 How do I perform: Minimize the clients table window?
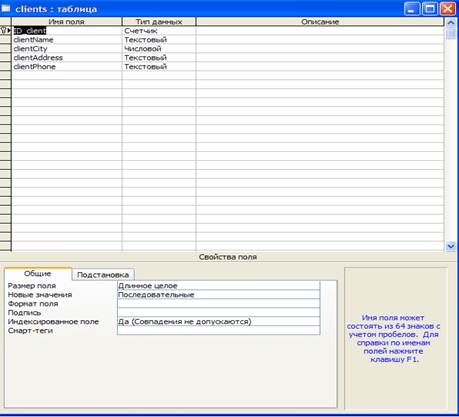[x=412, y=9]
